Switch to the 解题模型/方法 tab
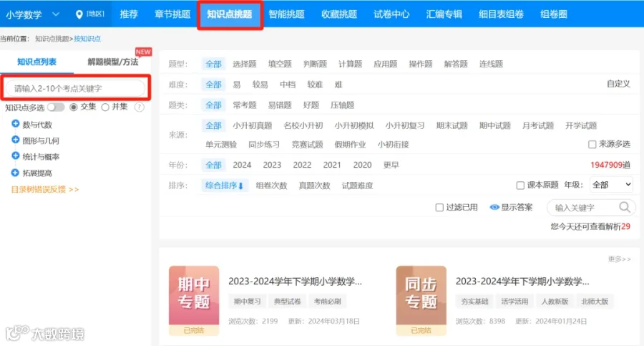644x346 pixels. (x=113, y=62)
